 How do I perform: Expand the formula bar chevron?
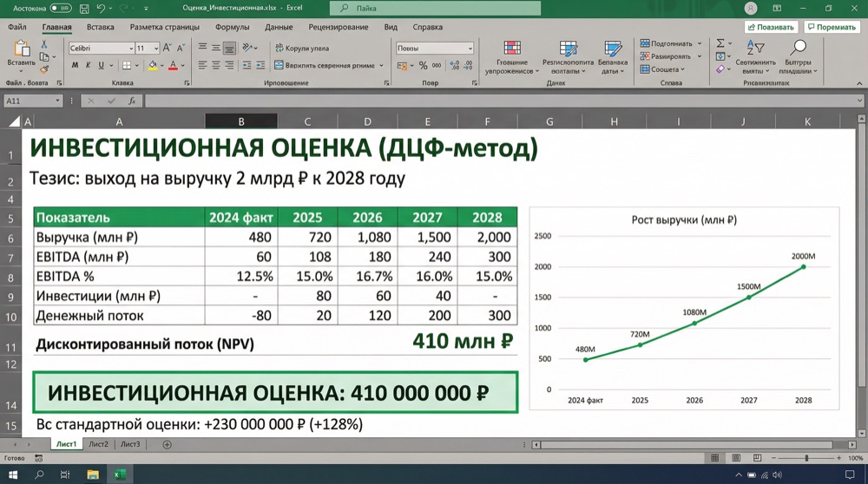click(x=859, y=101)
